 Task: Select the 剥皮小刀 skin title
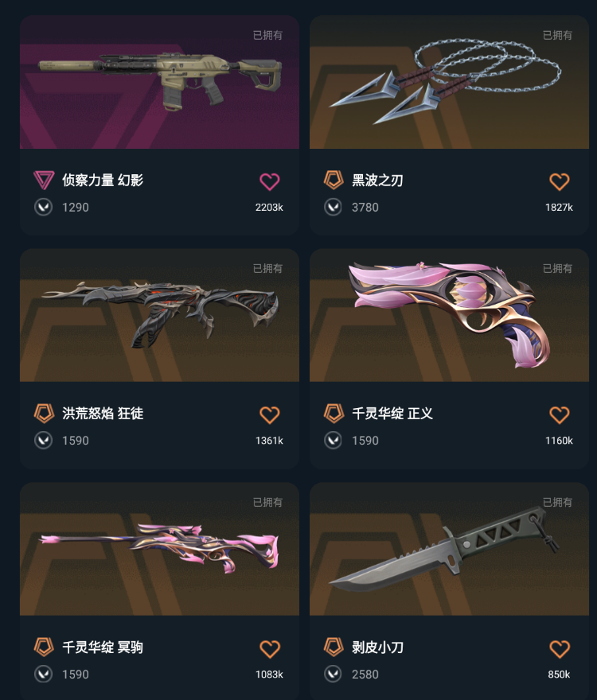(x=377, y=647)
